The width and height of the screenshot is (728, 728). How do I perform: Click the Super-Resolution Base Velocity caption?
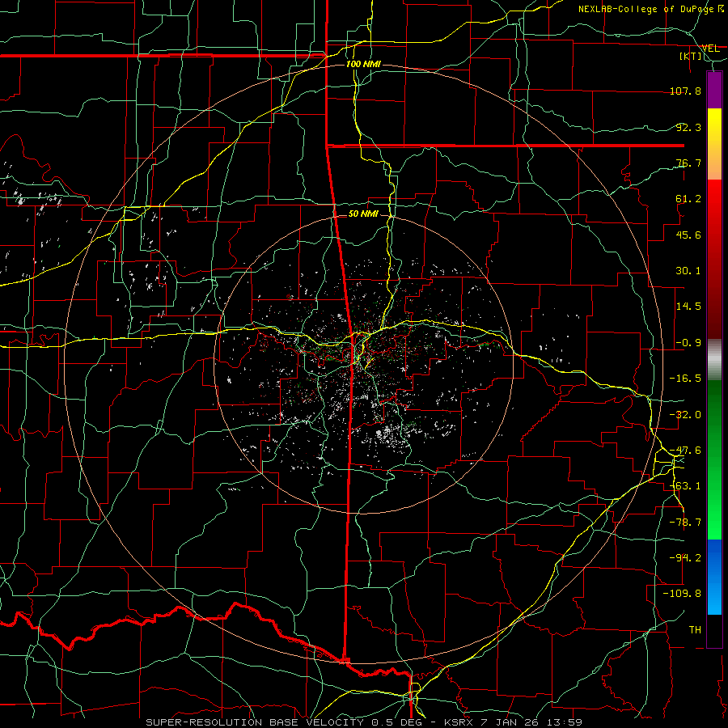click(x=365, y=722)
